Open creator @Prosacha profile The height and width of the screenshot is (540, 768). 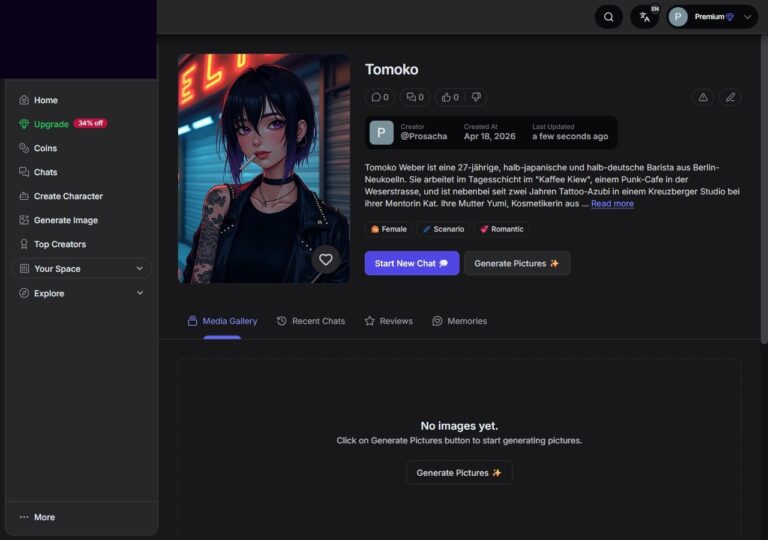pos(424,136)
